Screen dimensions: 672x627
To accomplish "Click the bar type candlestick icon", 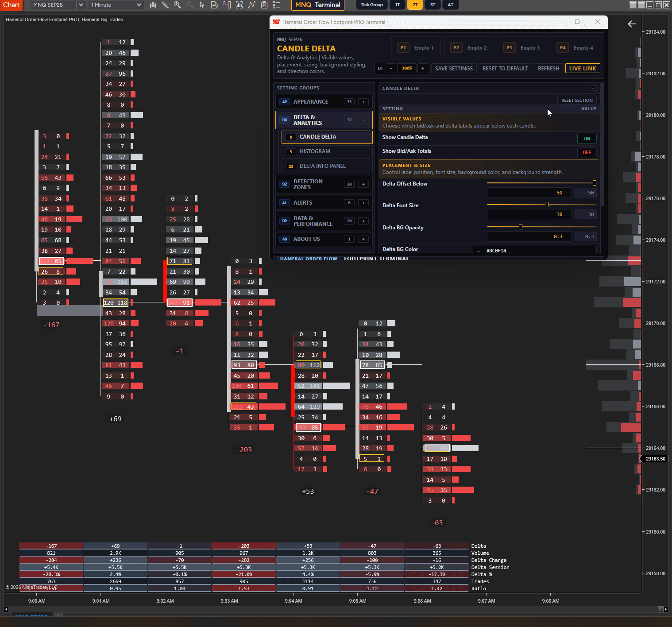I will [x=153, y=5].
